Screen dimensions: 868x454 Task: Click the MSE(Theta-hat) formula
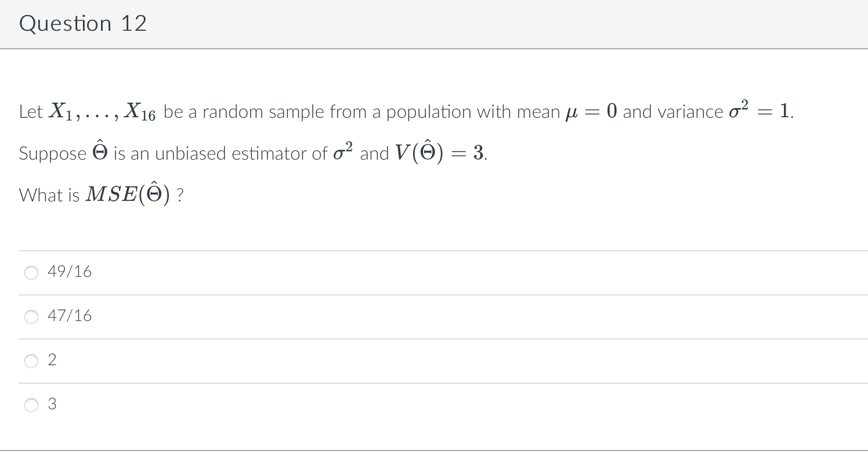click(x=127, y=195)
